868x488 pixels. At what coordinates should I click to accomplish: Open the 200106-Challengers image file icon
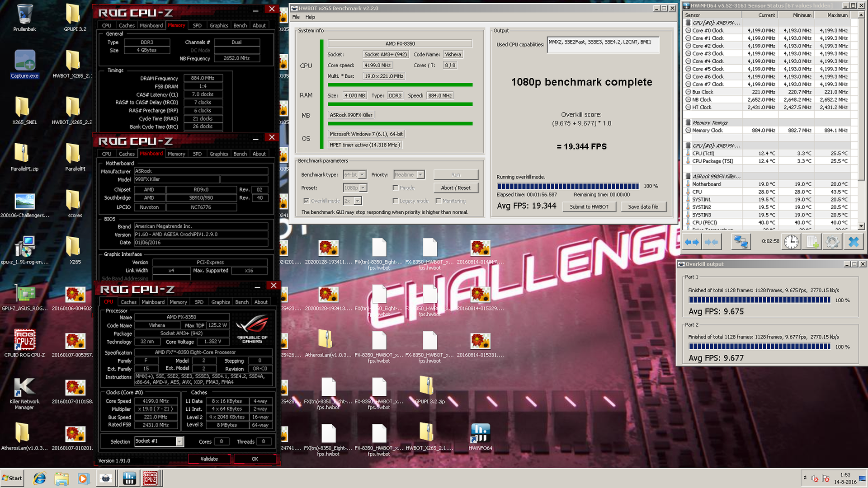[24, 204]
